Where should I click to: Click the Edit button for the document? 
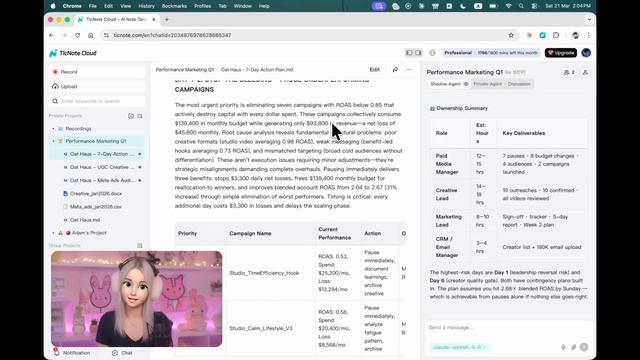[375, 70]
